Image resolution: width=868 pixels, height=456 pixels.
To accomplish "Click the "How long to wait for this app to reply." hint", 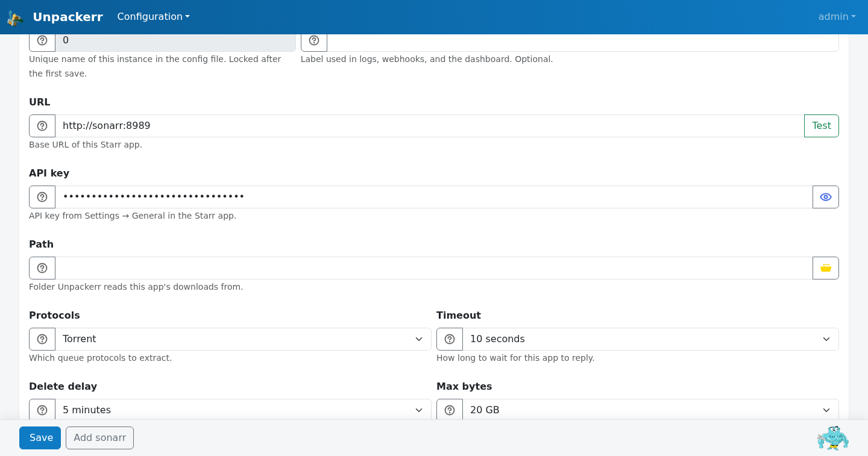I will (515, 358).
